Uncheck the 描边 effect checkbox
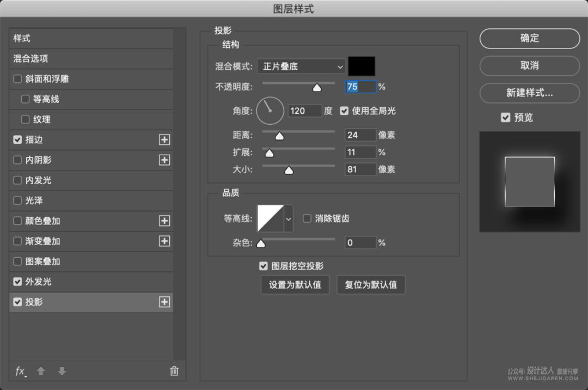The height and width of the screenshot is (390, 588). [17, 139]
